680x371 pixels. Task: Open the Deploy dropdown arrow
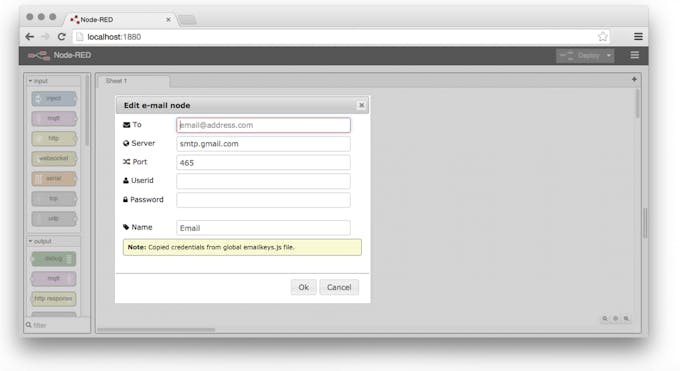608,56
